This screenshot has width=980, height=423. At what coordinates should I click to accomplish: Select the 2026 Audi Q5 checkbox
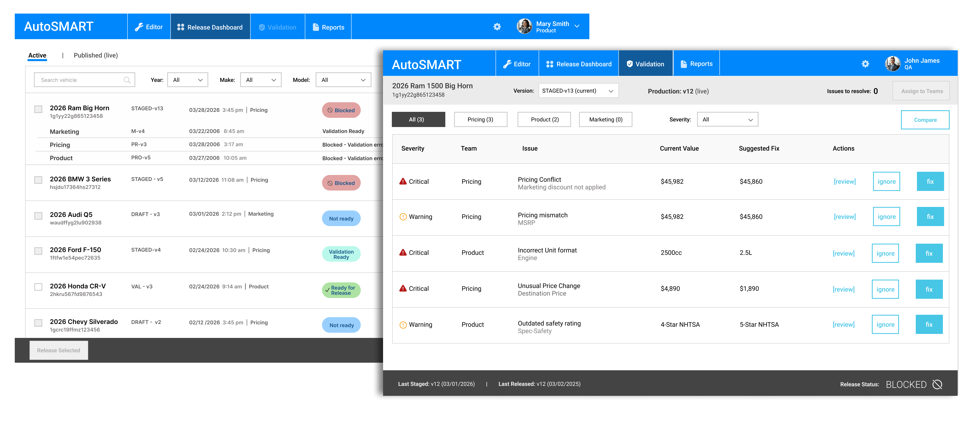pyautogui.click(x=39, y=216)
